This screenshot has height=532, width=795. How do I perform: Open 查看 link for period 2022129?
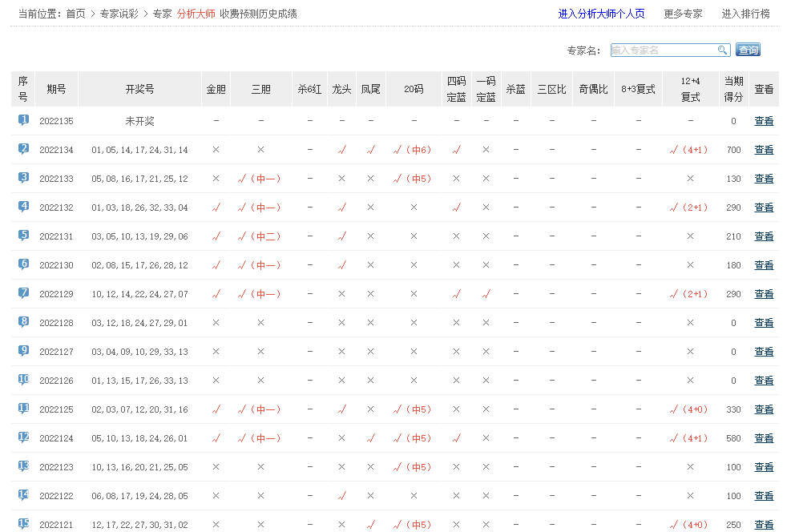(764, 294)
